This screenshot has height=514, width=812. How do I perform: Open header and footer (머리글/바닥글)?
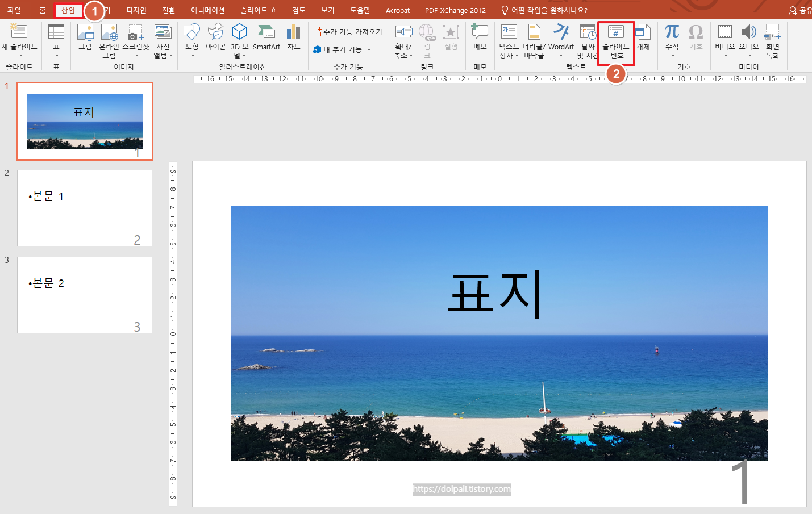534,41
